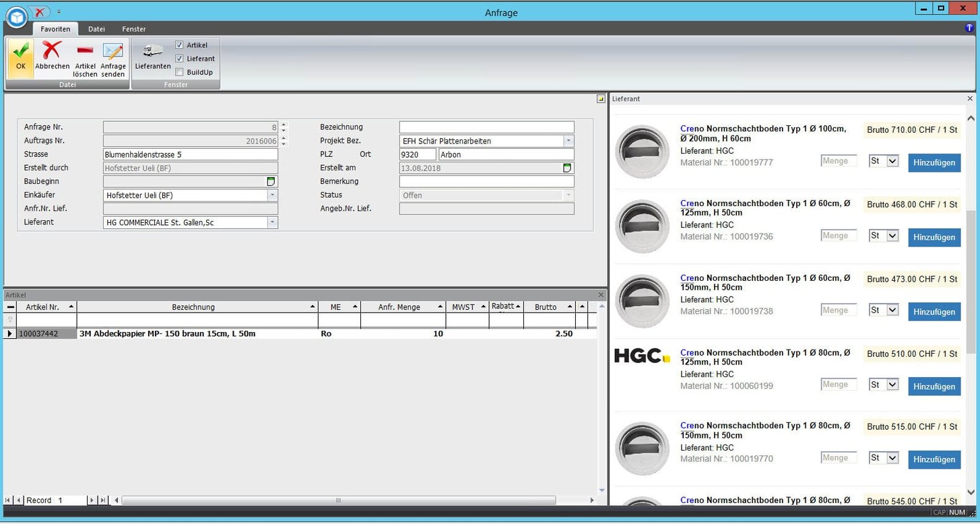Image resolution: width=980 pixels, height=524 pixels.
Task: Click the Bemerkung input field
Action: pyautogui.click(x=486, y=182)
